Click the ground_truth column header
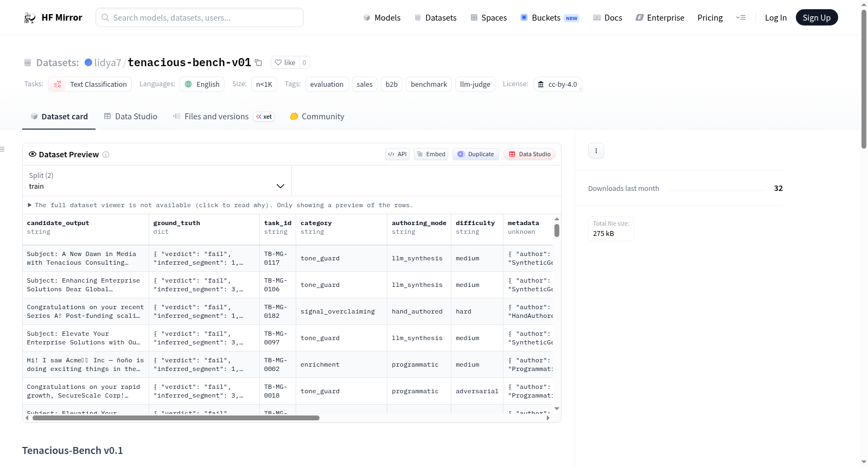The width and height of the screenshot is (868, 467). pos(205,228)
